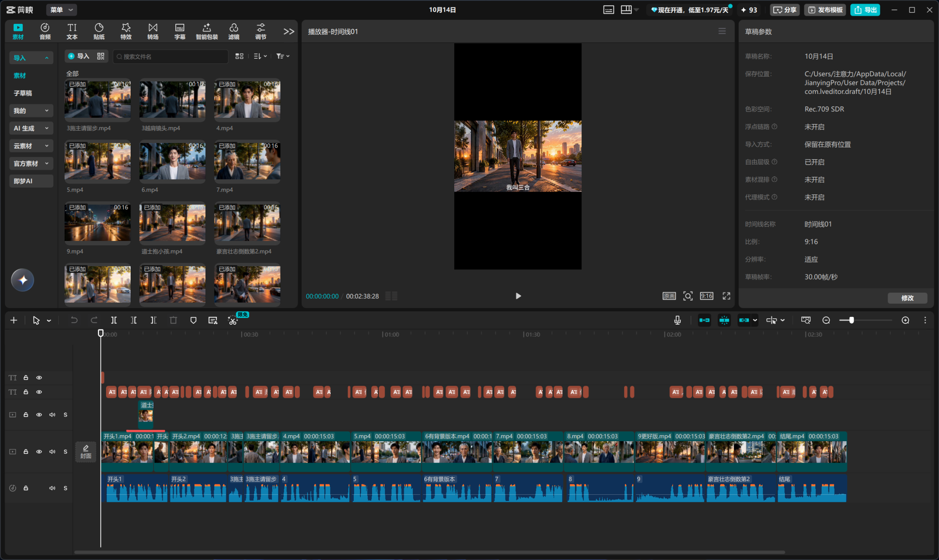Click the delete (trash) icon in timeline toolbar
The width and height of the screenshot is (939, 560).
[x=173, y=320]
